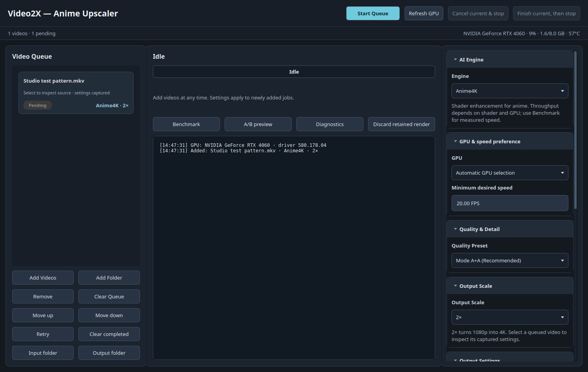Collapse the GPU & speed preference section
588x372 pixels.
click(x=510, y=141)
